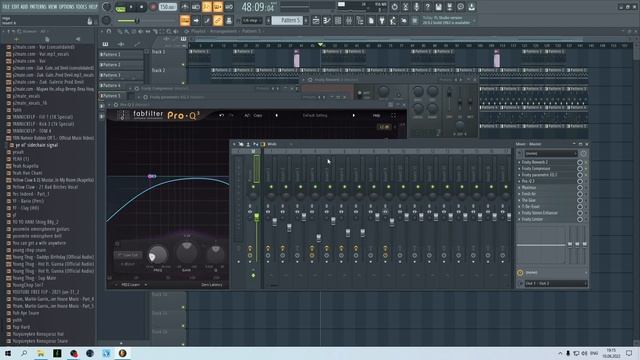Select Pattern 1 in playlist picker
Viewport: 640px width, 360px height.
coord(121,54)
